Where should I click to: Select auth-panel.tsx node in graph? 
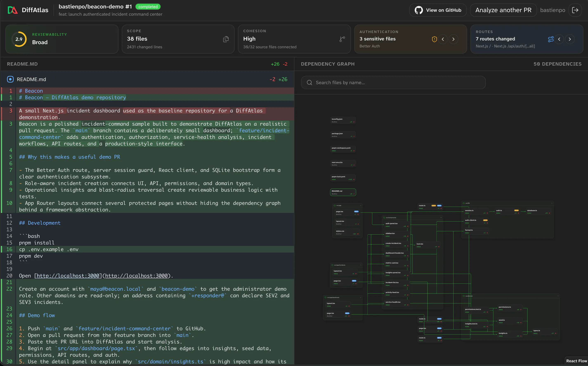tap(397, 225)
